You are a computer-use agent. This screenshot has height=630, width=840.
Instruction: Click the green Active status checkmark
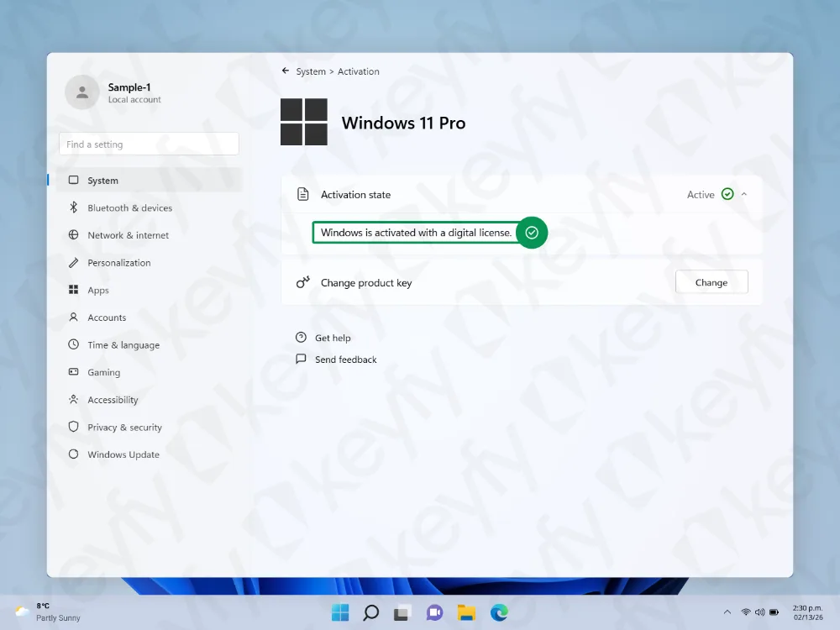[x=727, y=194]
